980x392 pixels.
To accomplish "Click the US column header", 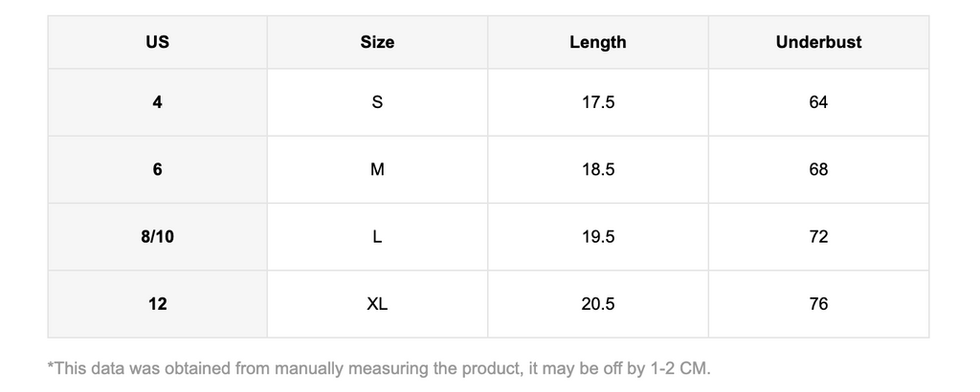I will 158,42.
